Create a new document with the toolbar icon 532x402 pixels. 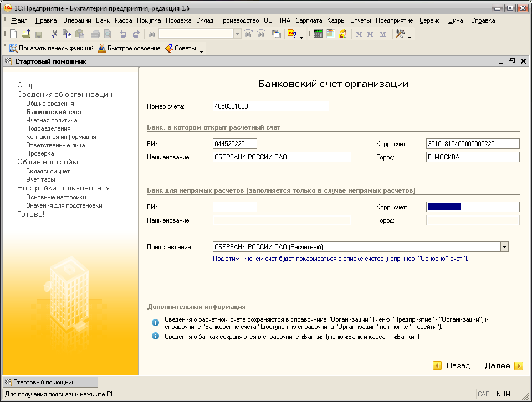(13, 34)
